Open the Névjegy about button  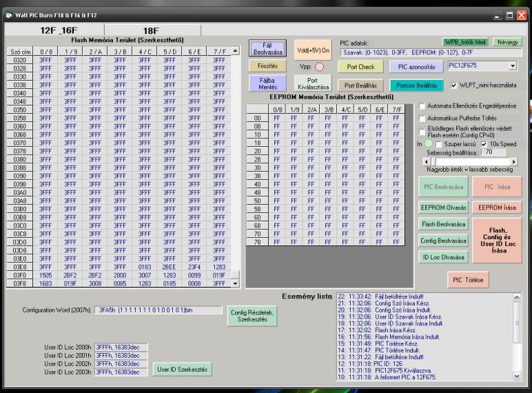(507, 42)
